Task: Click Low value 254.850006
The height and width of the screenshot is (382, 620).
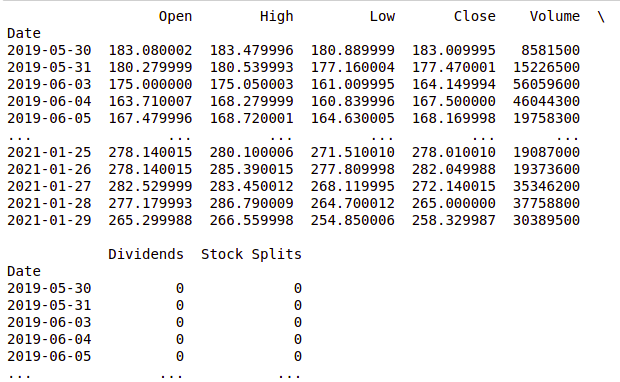Action: pos(353,220)
